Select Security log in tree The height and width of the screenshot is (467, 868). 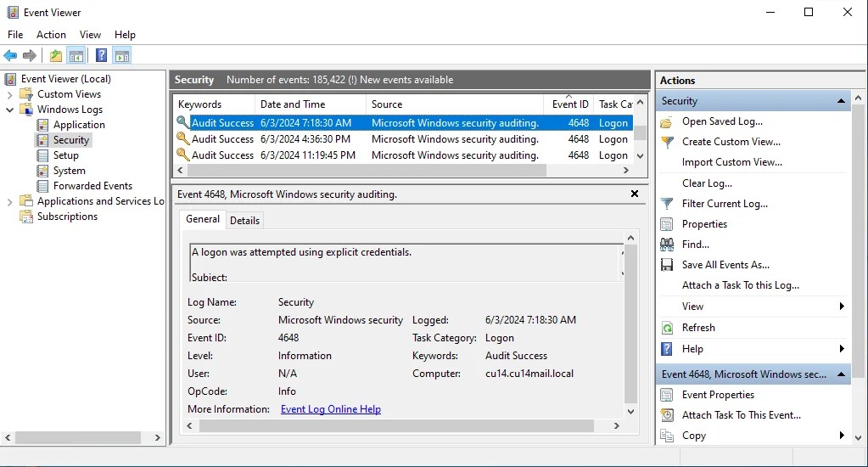point(70,140)
